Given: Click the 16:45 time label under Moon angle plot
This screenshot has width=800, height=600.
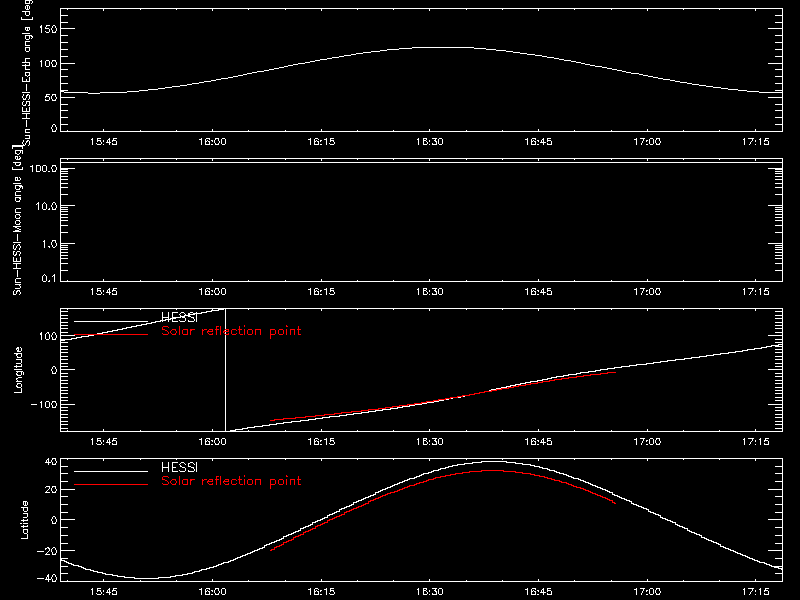Looking at the screenshot, I should pyautogui.click(x=538, y=292).
